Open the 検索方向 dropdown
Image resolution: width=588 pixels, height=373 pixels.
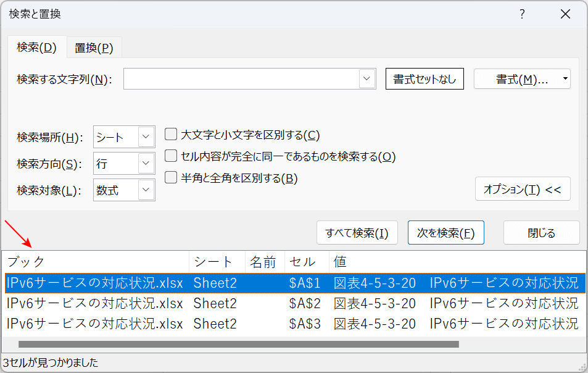pyautogui.click(x=146, y=164)
